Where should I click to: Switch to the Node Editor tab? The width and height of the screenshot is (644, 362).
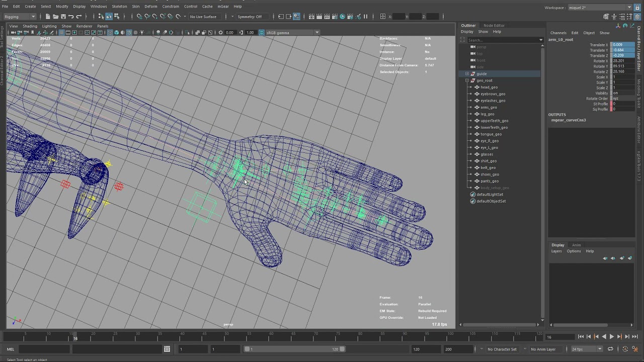(x=494, y=26)
